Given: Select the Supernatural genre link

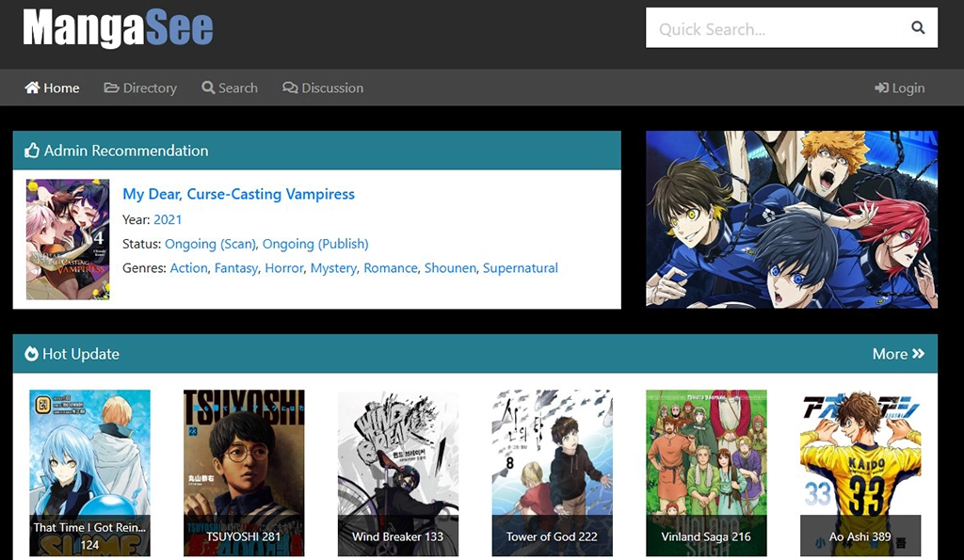Looking at the screenshot, I should pos(521,268).
